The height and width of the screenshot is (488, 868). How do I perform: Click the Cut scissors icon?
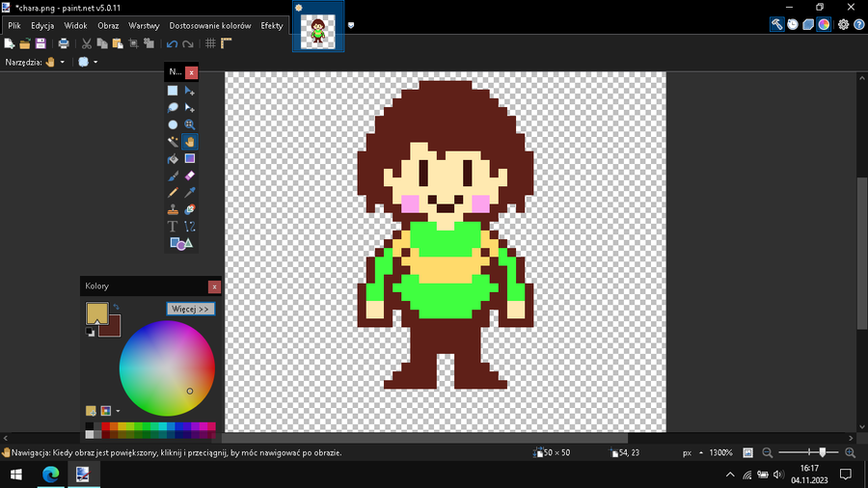click(87, 43)
